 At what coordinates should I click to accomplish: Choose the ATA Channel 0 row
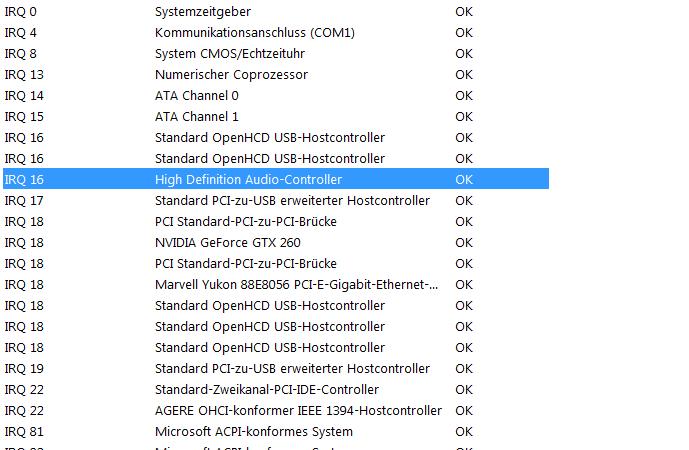[276, 96]
